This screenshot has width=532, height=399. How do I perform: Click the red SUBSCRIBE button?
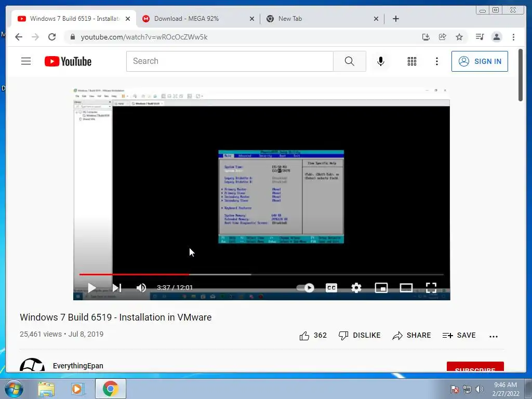pyautogui.click(x=475, y=367)
